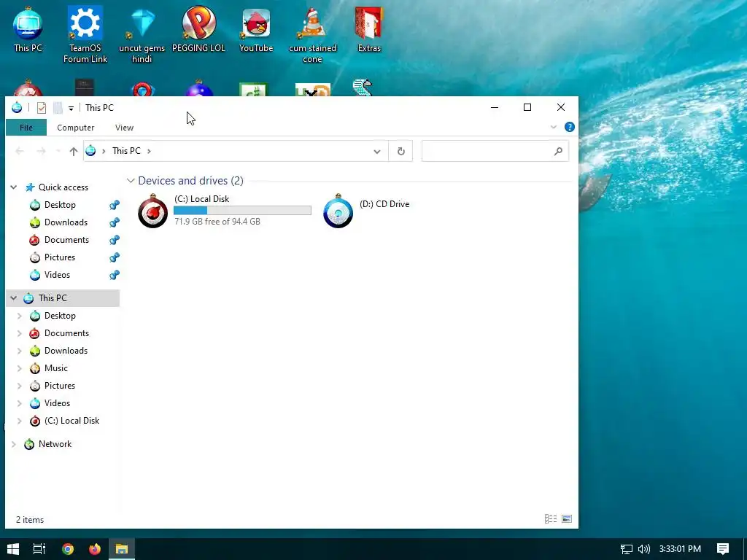The height and width of the screenshot is (560, 747).
Task: Select Music in the navigation tree
Action: coord(55,368)
